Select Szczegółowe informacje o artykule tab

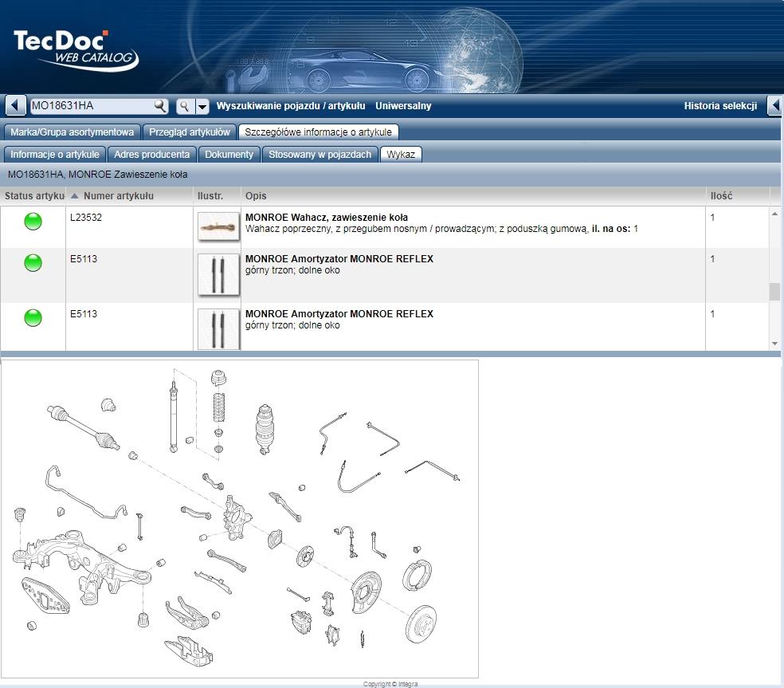click(x=319, y=132)
